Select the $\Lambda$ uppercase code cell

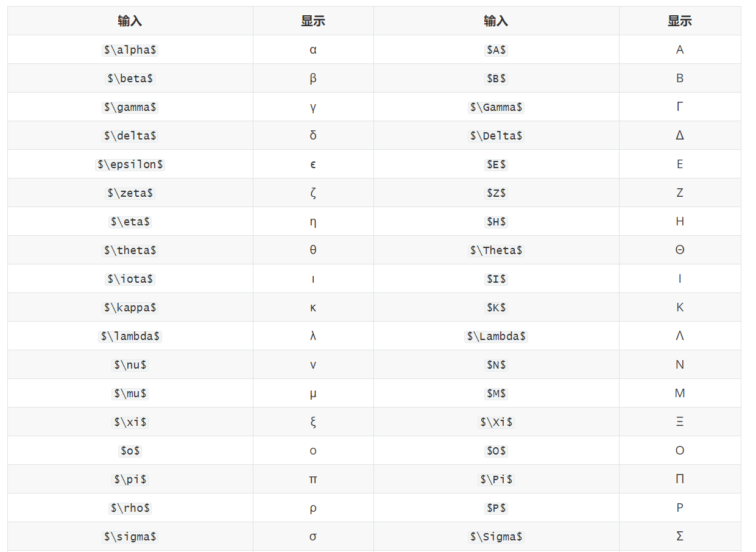(x=496, y=336)
